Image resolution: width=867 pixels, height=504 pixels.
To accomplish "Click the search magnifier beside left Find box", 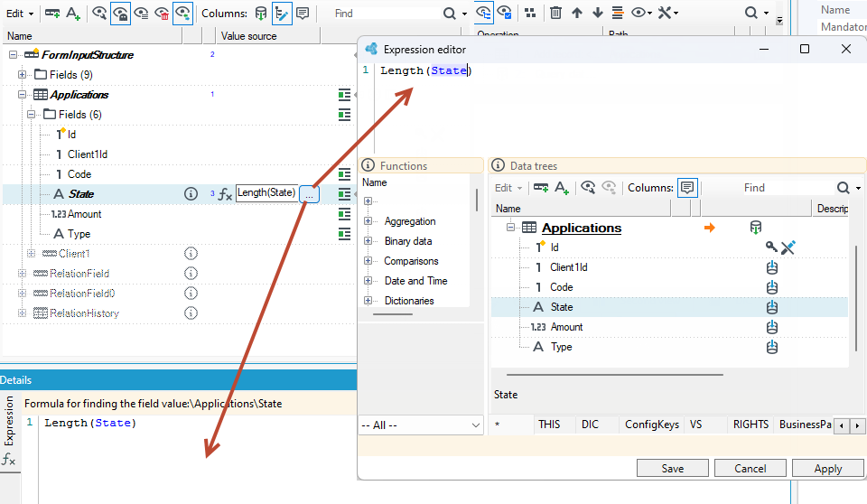I will pos(450,14).
